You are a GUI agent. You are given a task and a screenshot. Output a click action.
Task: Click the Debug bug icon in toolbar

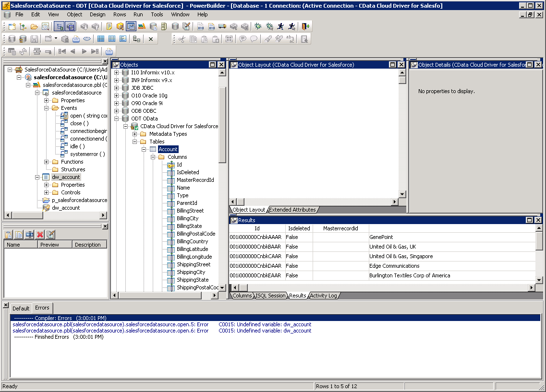(x=258, y=26)
